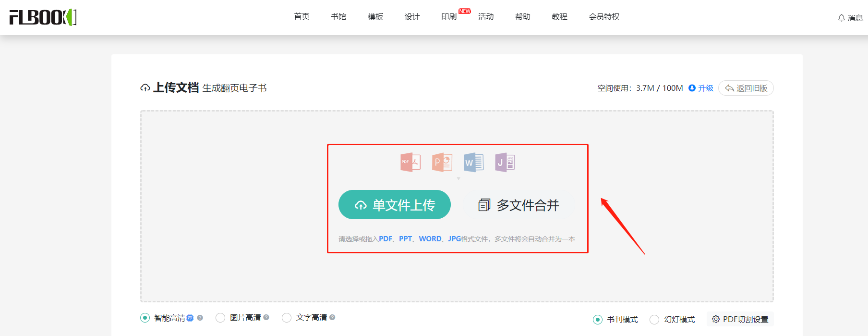Open the 印刷 menu item
Viewport: 868px width, 336px height.
pyautogui.click(x=449, y=17)
